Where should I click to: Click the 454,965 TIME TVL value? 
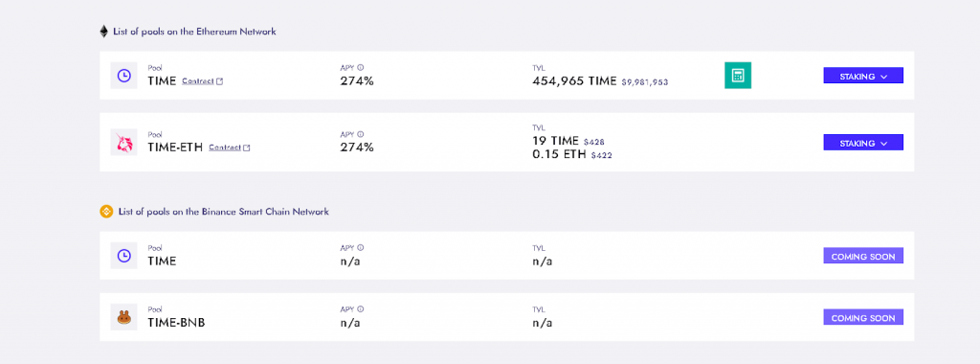(x=575, y=80)
